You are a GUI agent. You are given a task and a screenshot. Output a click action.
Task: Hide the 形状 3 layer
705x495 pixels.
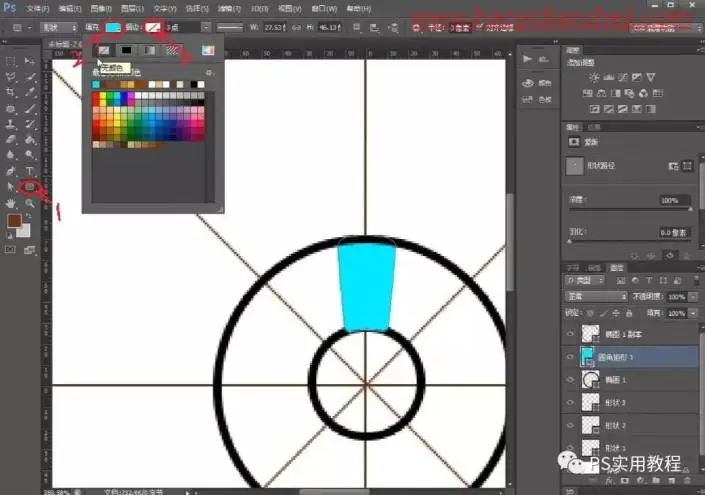[x=571, y=402]
